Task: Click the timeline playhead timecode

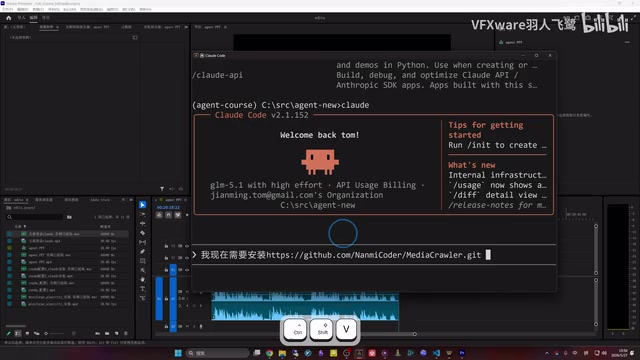Action: pos(168,207)
